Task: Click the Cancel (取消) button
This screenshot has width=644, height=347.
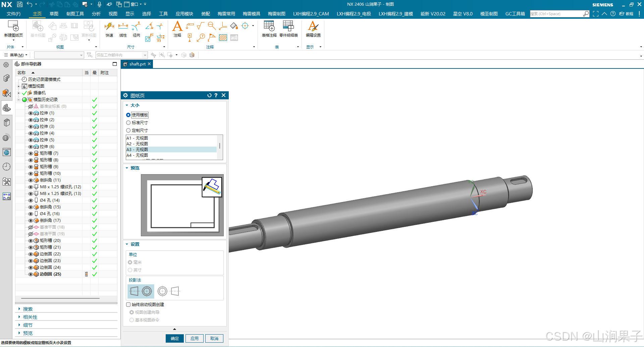Action: click(x=214, y=339)
